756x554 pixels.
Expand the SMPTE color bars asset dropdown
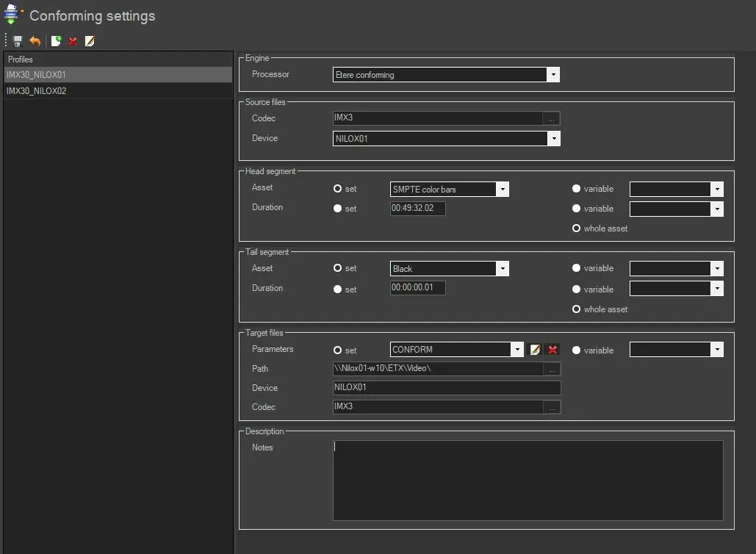pyautogui.click(x=503, y=190)
